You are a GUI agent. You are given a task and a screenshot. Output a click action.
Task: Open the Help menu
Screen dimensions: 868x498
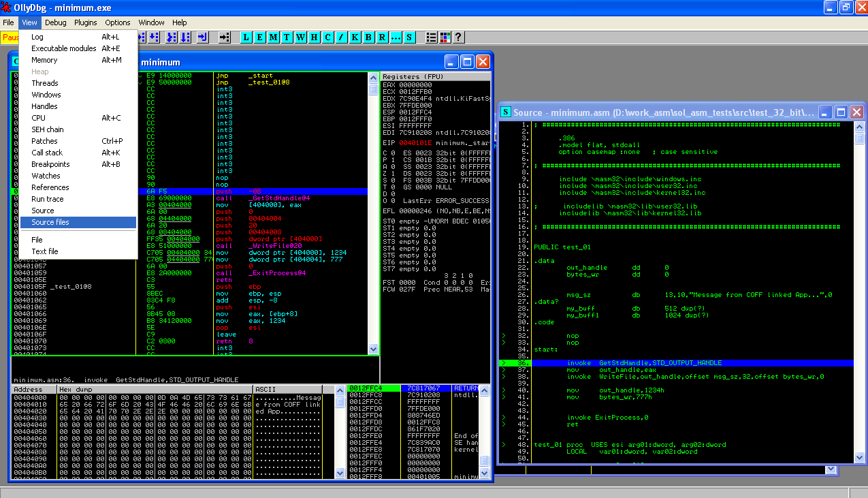pos(179,22)
